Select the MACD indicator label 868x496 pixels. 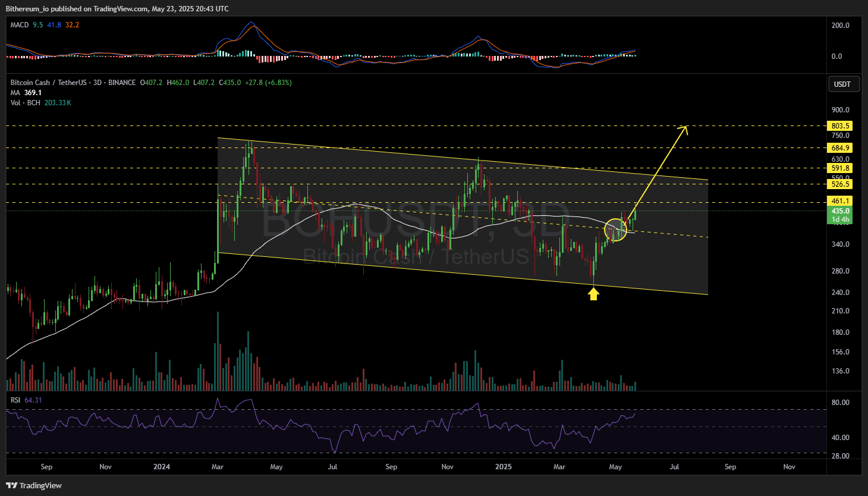click(x=20, y=25)
